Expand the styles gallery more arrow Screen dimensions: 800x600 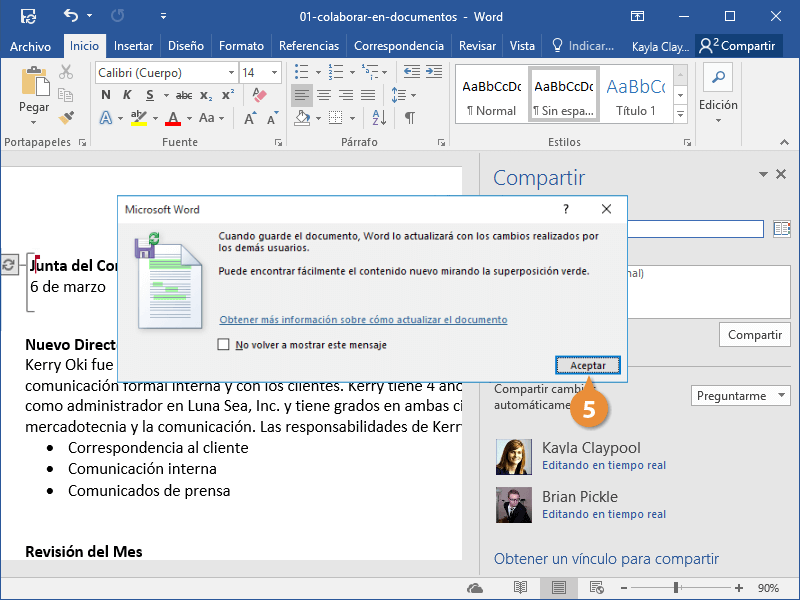[x=680, y=114]
